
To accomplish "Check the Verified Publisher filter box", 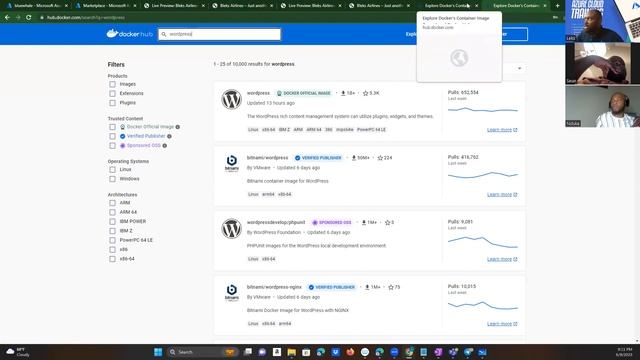I will click(112, 136).
